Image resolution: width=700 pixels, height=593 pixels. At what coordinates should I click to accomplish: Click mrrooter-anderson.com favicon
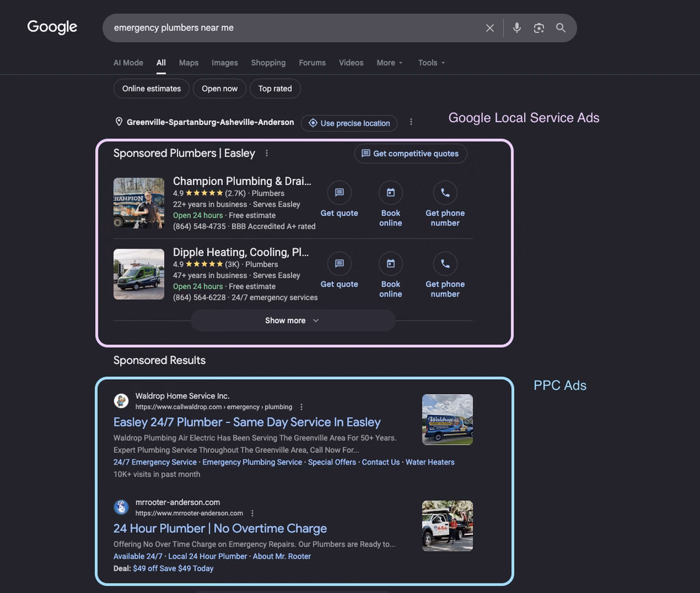click(121, 507)
